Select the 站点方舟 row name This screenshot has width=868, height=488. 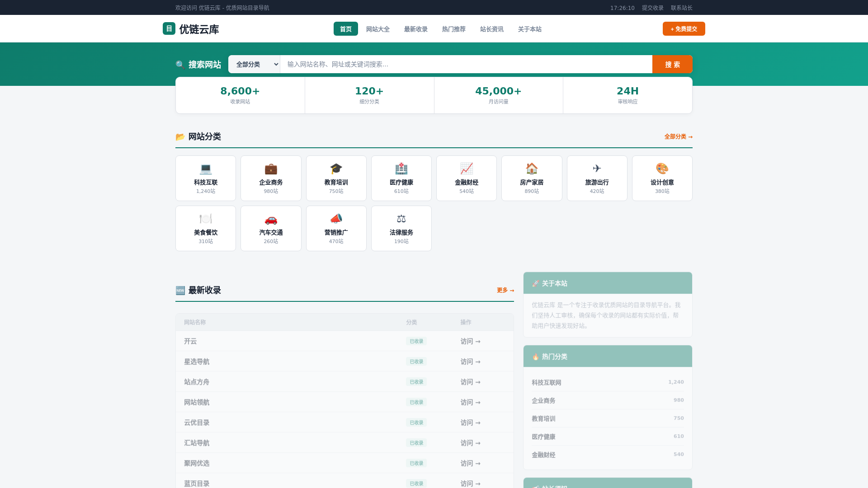coord(197,382)
